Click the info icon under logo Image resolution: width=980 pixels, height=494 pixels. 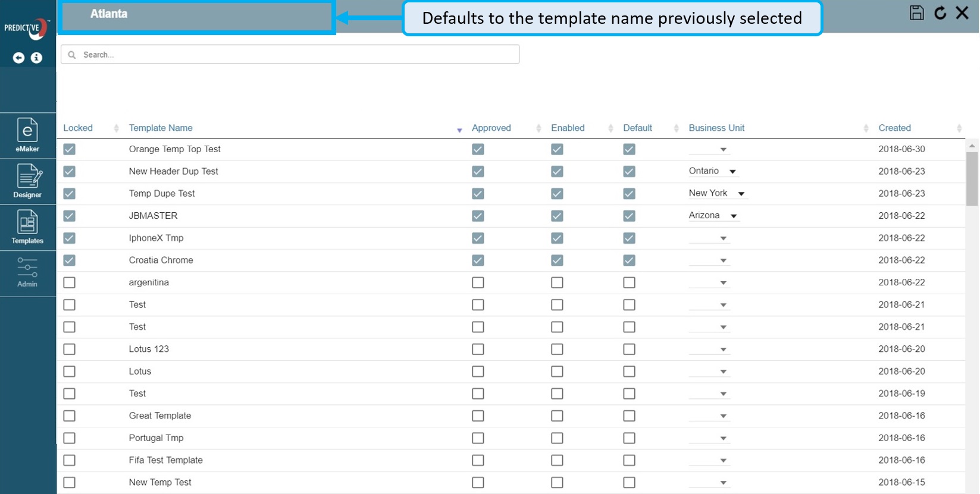point(37,58)
